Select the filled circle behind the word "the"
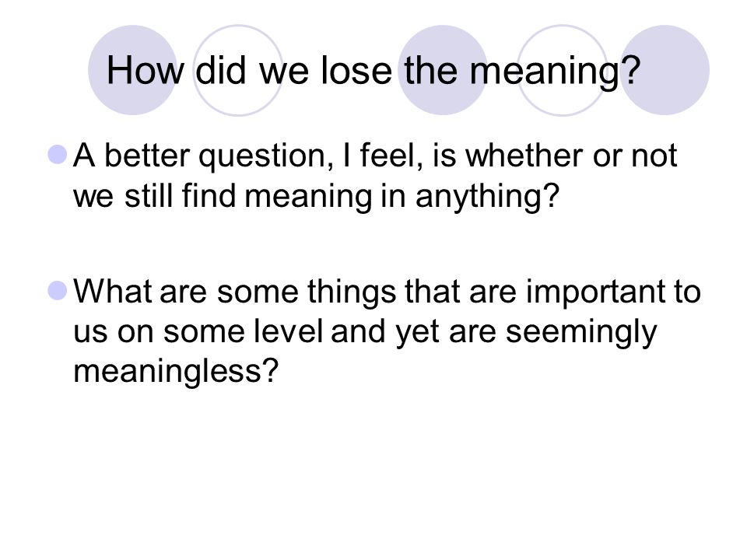747x560 pixels. [x=443, y=70]
